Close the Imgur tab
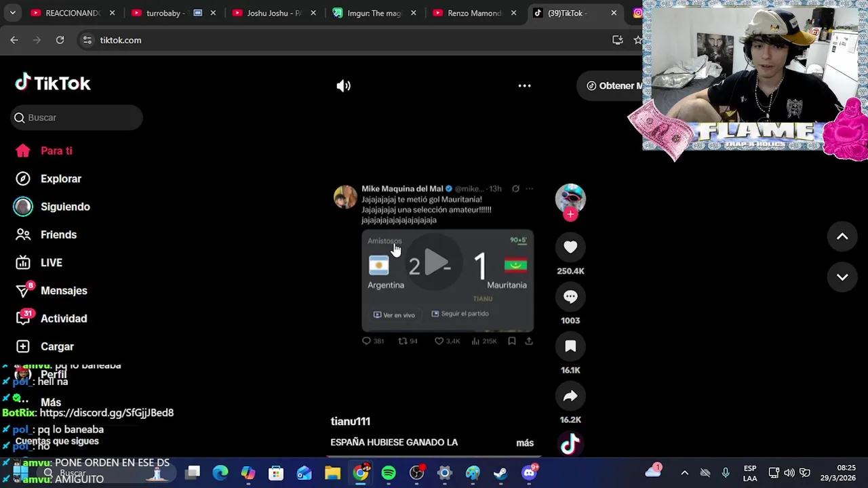868x488 pixels. click(413, 13)
